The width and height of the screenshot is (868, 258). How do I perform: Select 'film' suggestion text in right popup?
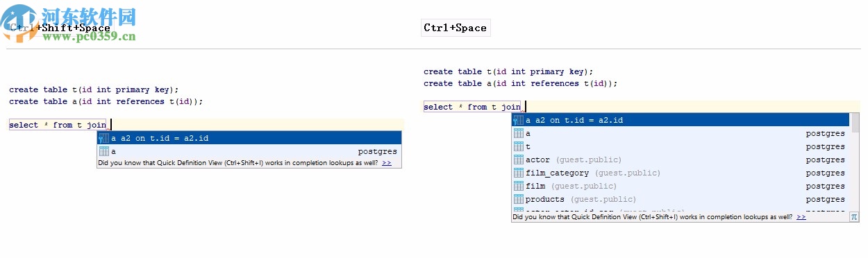coord(535,186)
